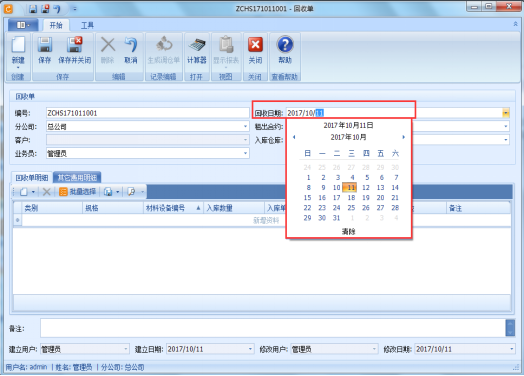The width and height of the screenshot is (524, 376).
Task: Click the 保存 (Save) ribbon icon
Action: coord(44,51)
